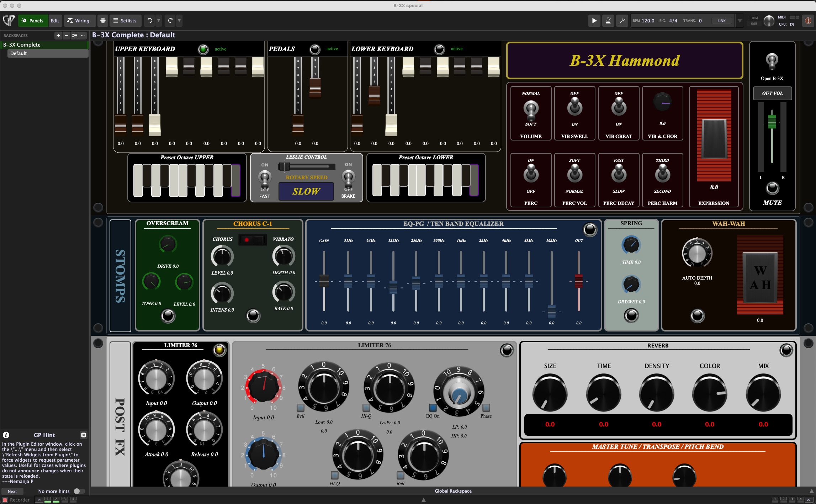Hit the red panic exclamation icon
Viewport: 816px width, 504px height.
tap(808, 21)
